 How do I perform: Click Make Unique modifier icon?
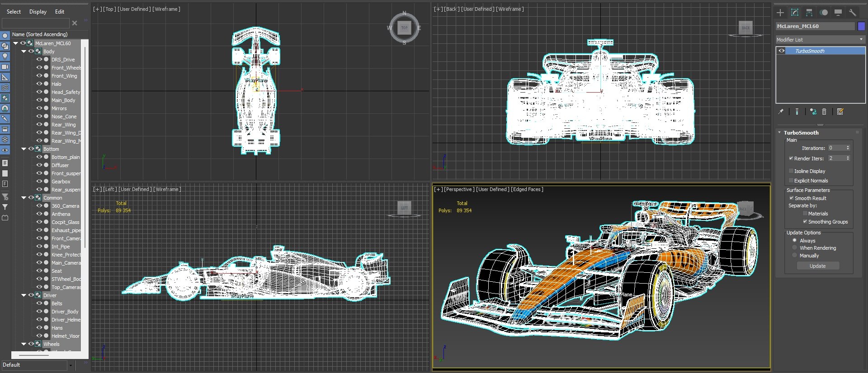click(813, 112)
